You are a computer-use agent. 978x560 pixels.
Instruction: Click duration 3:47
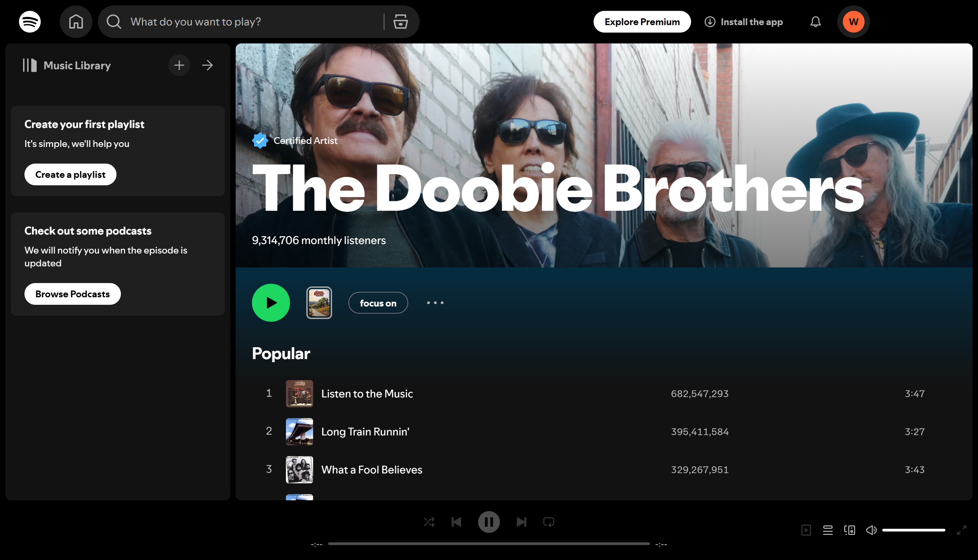[914, 393]
